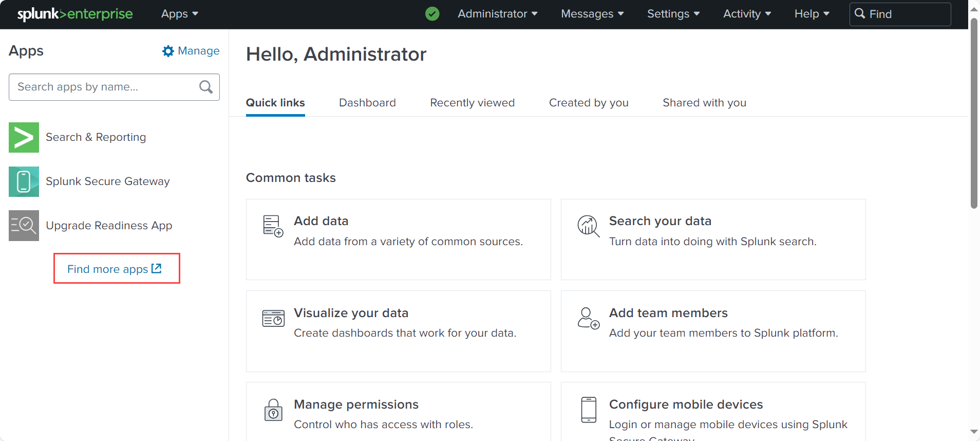
Task: Launch the Upgrade Readiness App icon
Action: coord(24,226)
